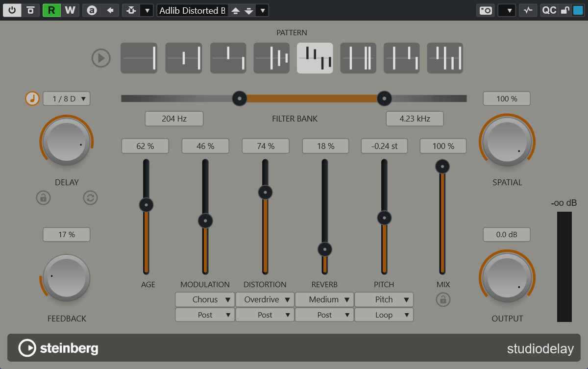588x369 pixels.
Task: Select the sixth delay pattern
Action: (x=358, y=58)
